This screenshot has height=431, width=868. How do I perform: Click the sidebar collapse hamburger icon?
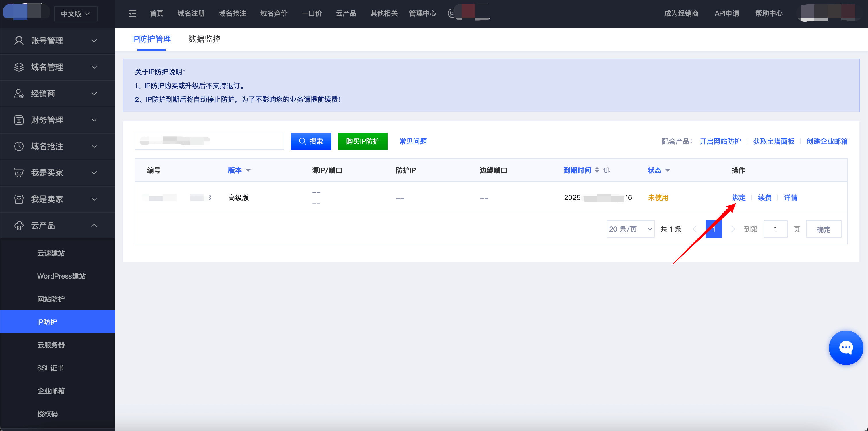click(x=132, y=13)
